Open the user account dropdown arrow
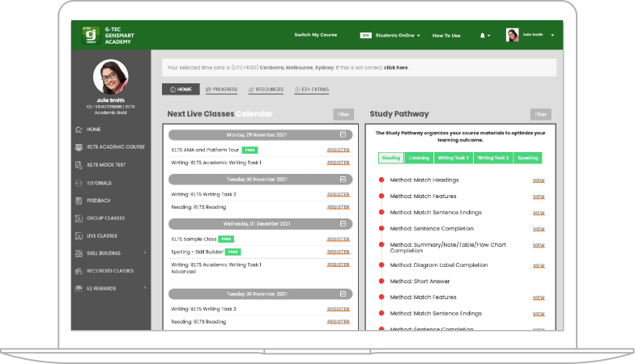 [x=552, y=36]
